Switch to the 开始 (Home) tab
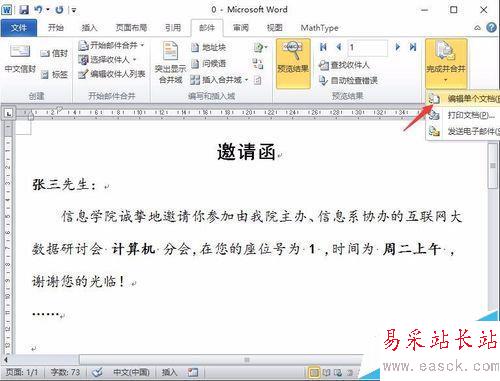Viewport: 500px width, 381px height. tap(56, 28)
